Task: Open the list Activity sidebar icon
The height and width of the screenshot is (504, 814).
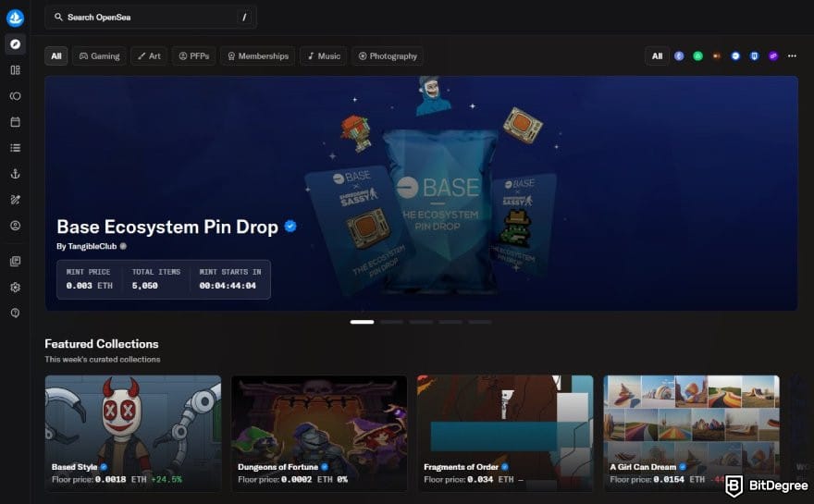Action: tap(16, 148)
